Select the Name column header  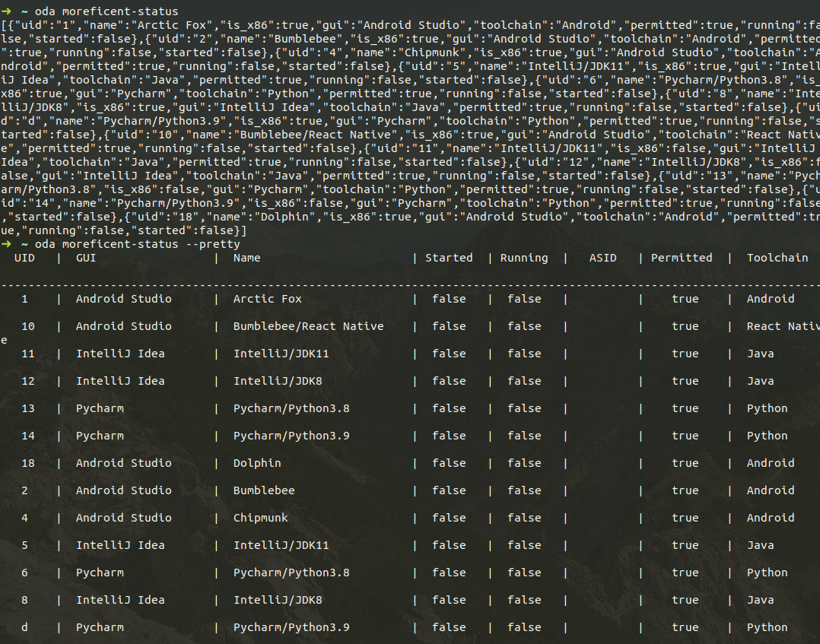pos(246,258)
